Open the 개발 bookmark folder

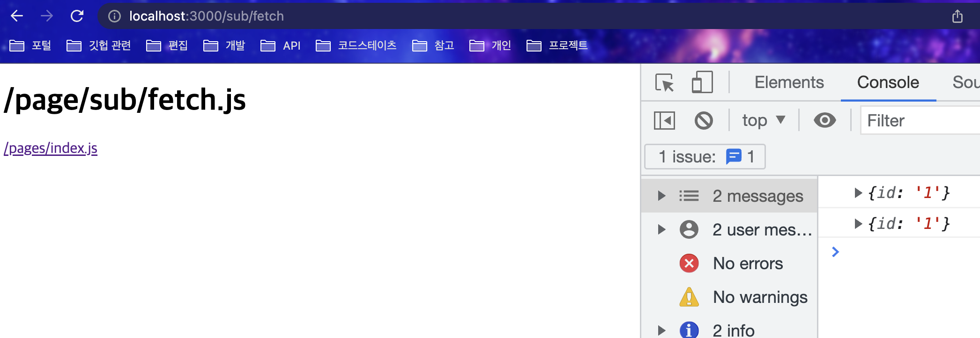click(x=224, y=45)
